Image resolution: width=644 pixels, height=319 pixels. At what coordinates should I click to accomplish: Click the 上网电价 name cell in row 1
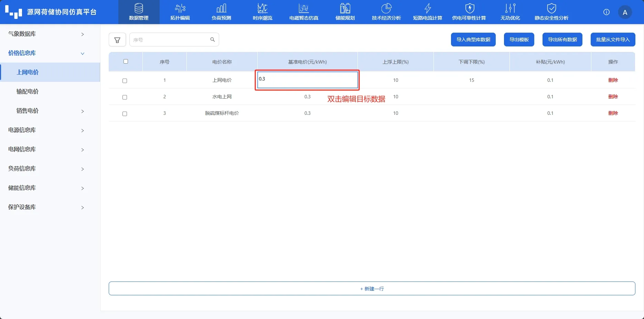click(222, 80)
